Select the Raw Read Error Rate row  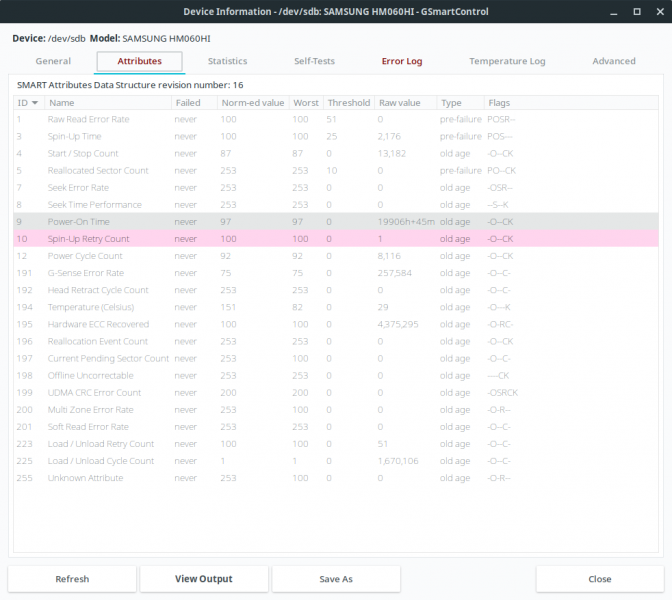tap(336, 119)
